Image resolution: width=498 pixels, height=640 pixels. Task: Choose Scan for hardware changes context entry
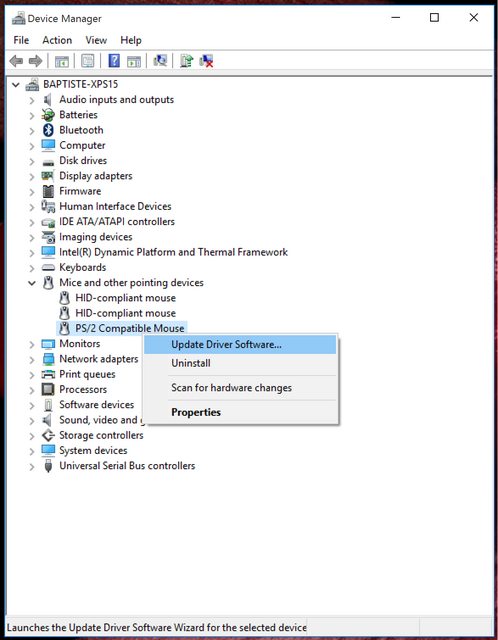pos(240,387)
